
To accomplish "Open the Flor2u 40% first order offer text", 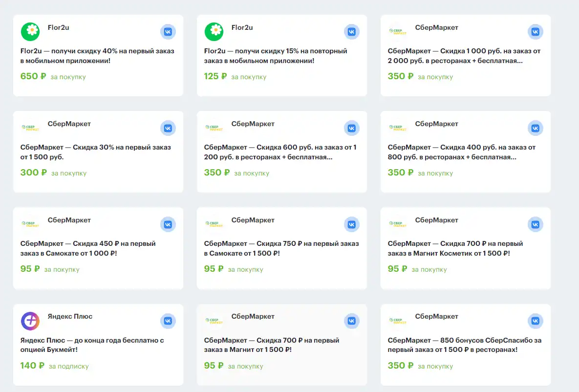I will click(97, 56).
